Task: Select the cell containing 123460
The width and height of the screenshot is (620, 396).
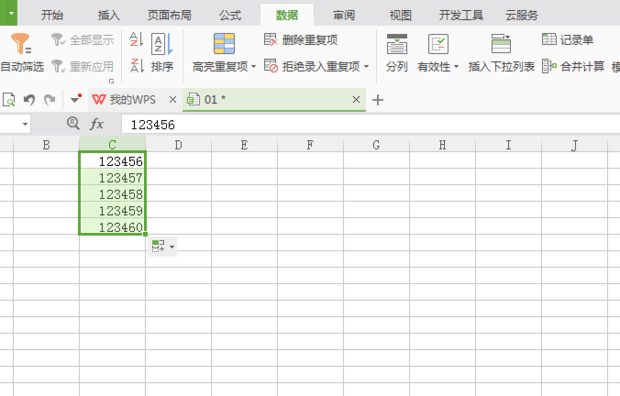Action: [x=112, y=227]
